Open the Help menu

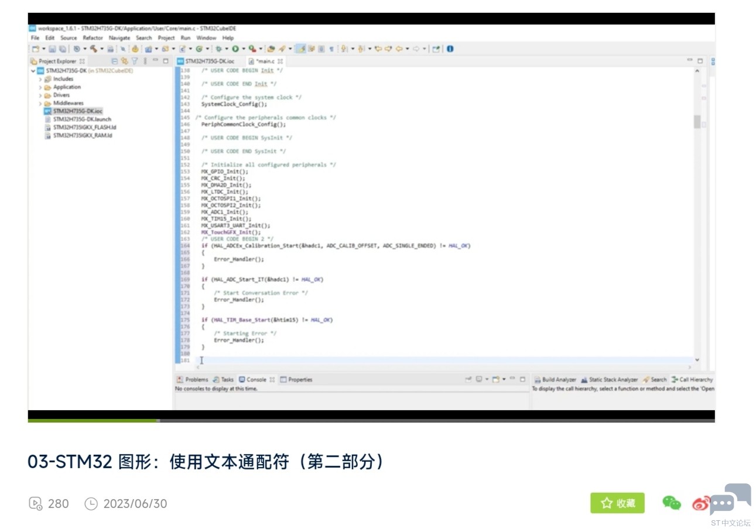pos(228,38)
